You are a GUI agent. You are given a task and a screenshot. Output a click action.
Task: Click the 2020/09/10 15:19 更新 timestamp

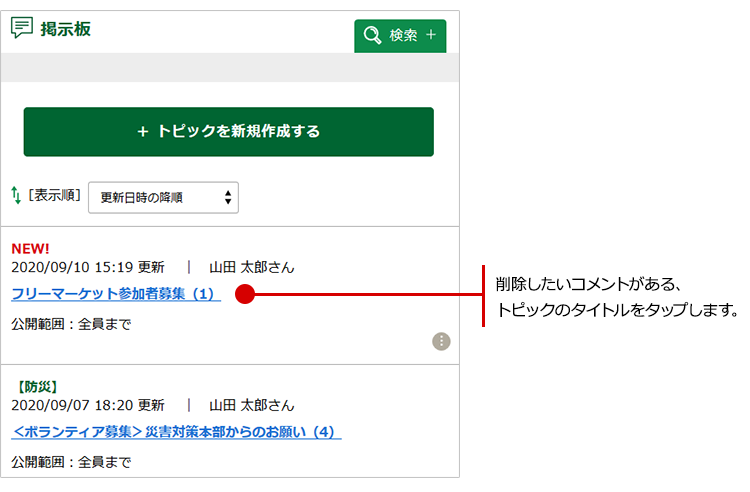pyautogui.click(x=88, y=268)
